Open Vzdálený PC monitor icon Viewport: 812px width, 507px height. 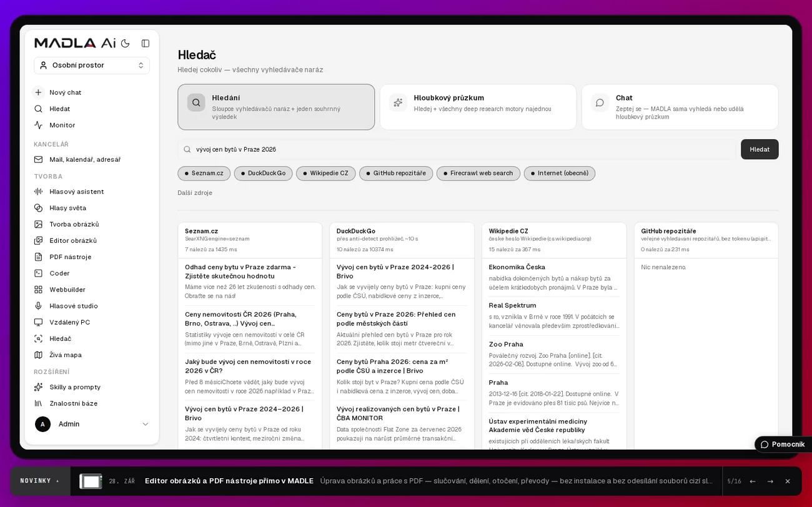point(38,322)
